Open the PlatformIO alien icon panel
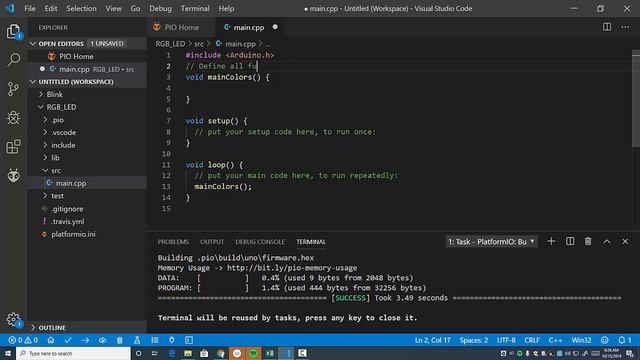 point(13,176)
